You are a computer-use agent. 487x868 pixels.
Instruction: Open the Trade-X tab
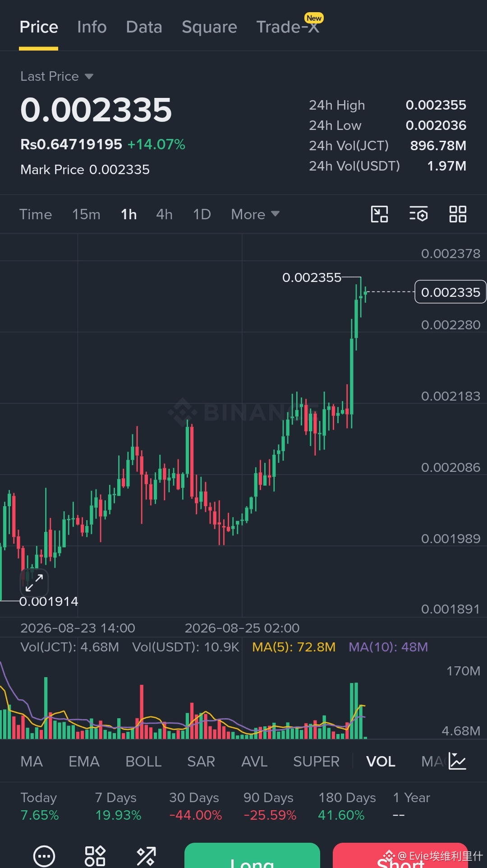289,26
